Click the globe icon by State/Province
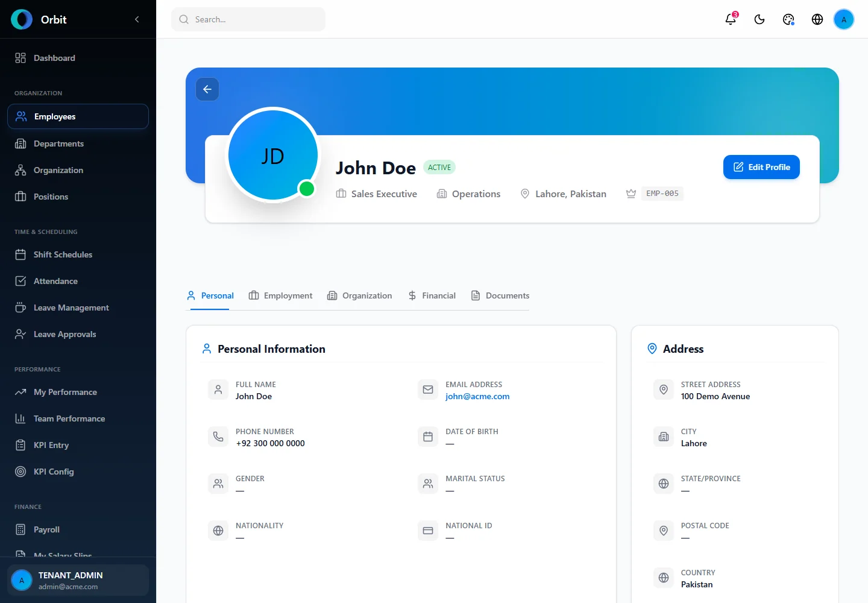The image size is (868, 603). click(664, 484)
